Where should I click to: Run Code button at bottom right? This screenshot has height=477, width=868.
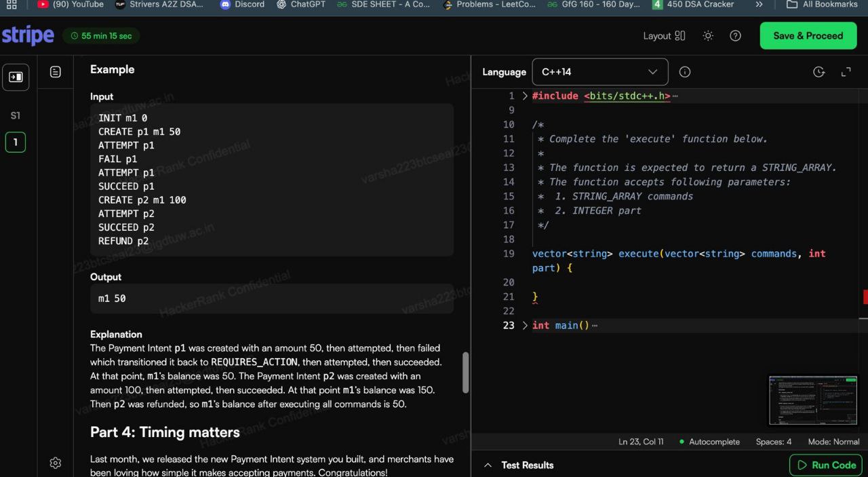click(x=825, y=465)
